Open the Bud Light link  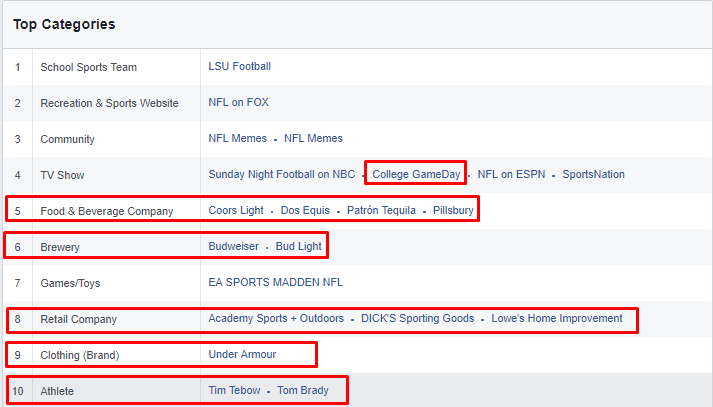(x=298, y=246)
